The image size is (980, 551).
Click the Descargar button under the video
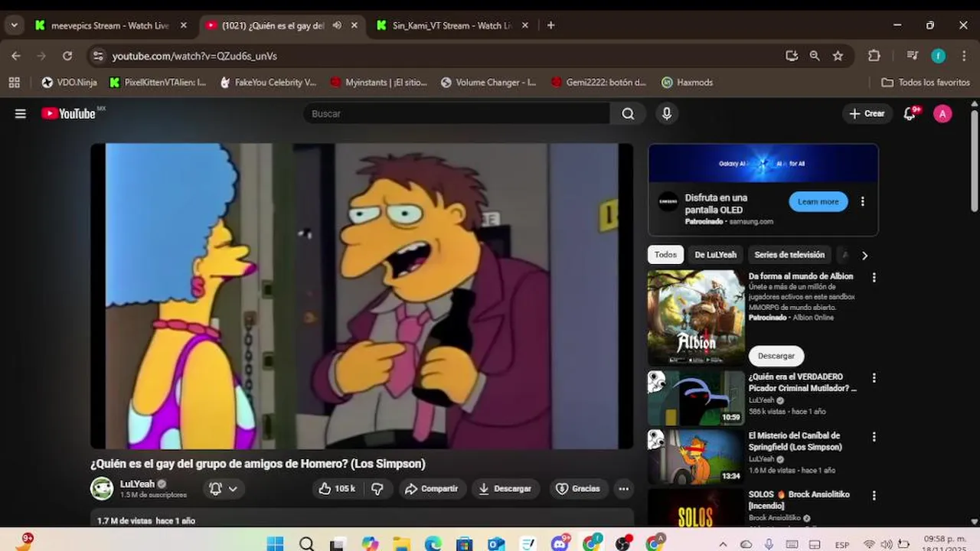[x=505, y=488]
